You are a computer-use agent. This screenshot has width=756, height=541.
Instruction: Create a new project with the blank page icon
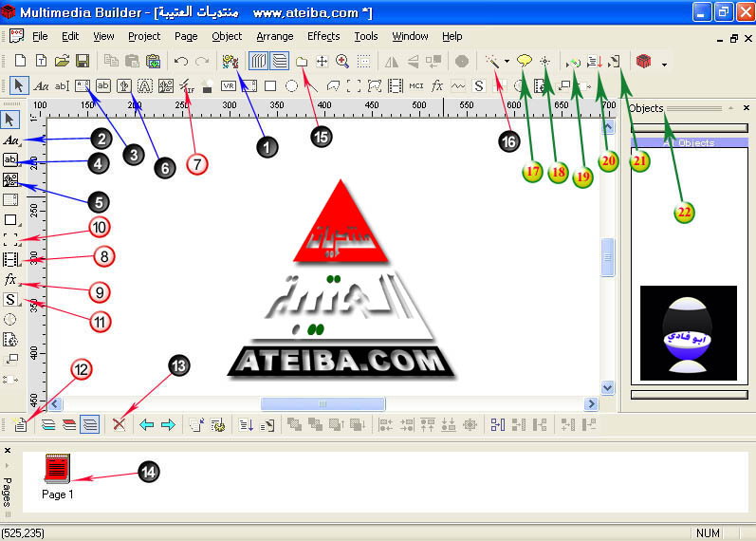click(x=20, y=61)
